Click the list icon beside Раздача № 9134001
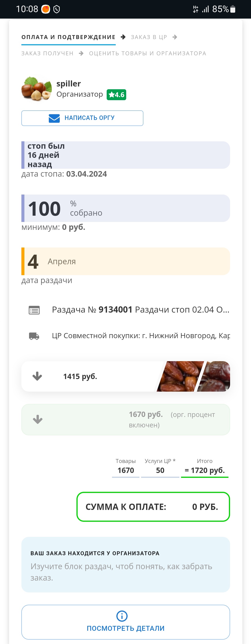The height and width of the screenshot is (644, 251). pyautogui.click(x=34, y=310)
